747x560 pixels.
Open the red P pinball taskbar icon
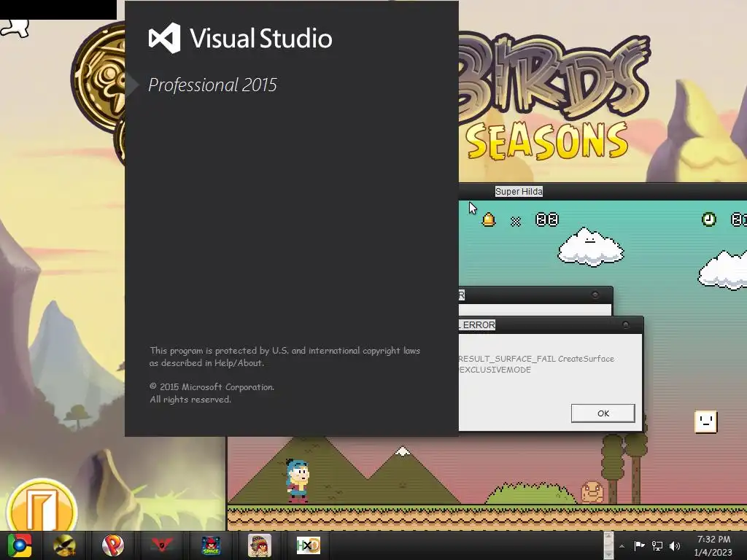click(x=113, y=545)
